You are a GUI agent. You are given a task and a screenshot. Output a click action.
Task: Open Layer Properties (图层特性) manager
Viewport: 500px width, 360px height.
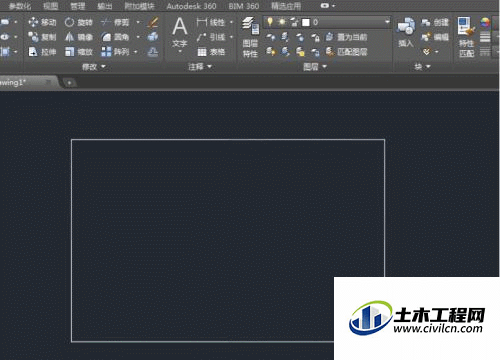click(250, 37)
